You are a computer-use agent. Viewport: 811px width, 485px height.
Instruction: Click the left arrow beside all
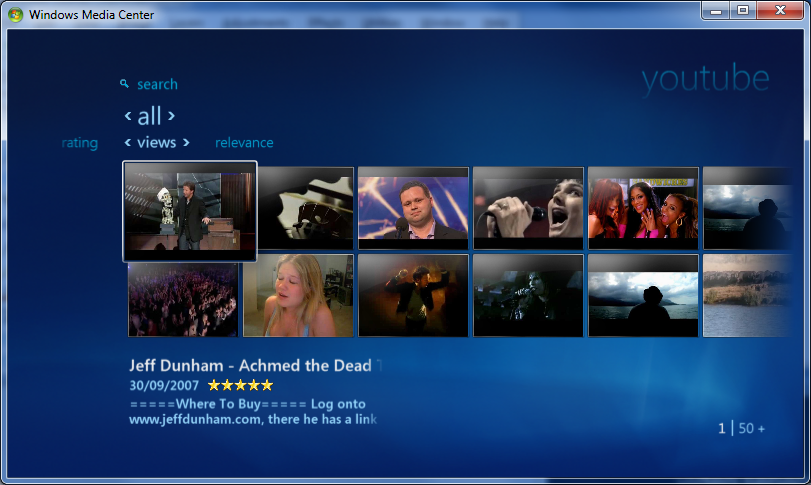tap(128, 116)
